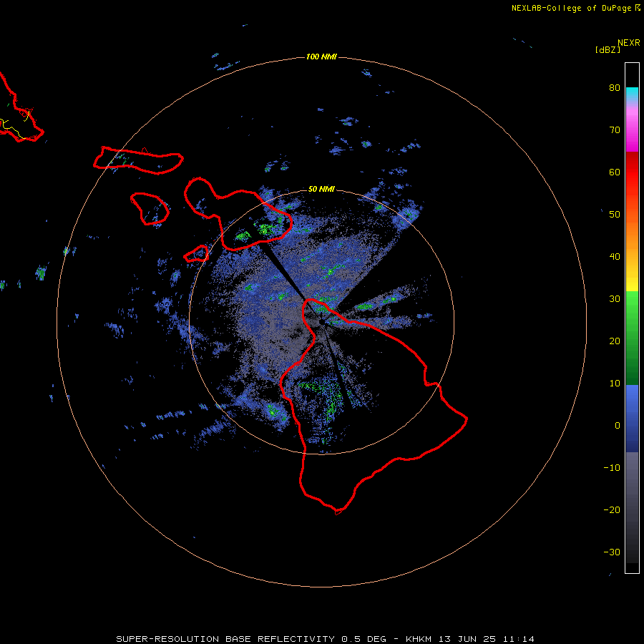Click the 20 dBZ color scale label

click(x=615, y=341)
